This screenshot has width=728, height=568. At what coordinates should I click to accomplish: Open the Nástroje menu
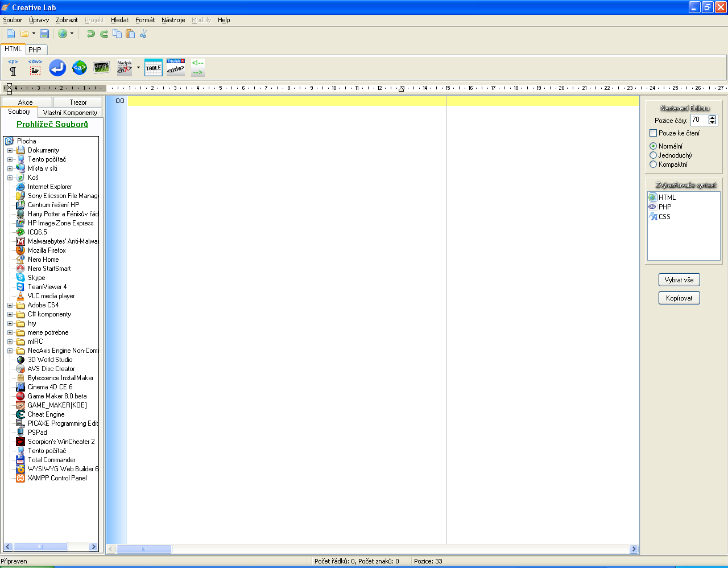pos(173,20)
